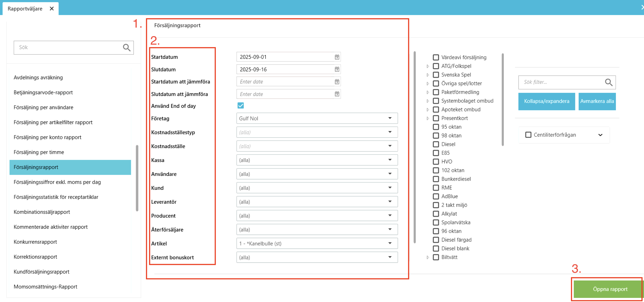
Task: Click the Kollapsa/expandera button
Action: click(x=546, y=101)
